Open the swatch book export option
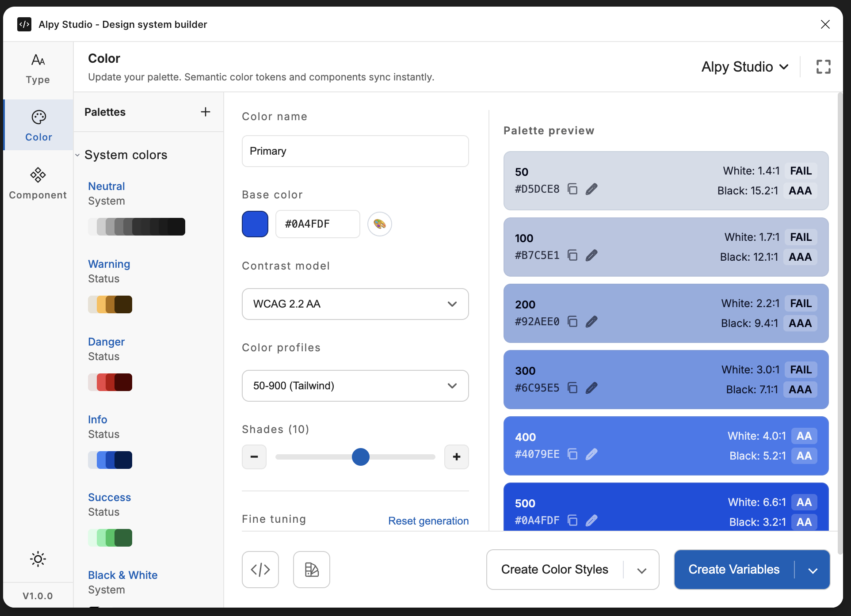Screen dimensions: 851x616 coord(311,570)
